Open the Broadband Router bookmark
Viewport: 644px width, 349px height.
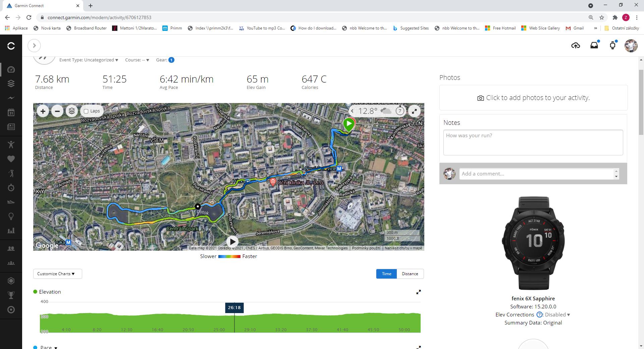87,28
